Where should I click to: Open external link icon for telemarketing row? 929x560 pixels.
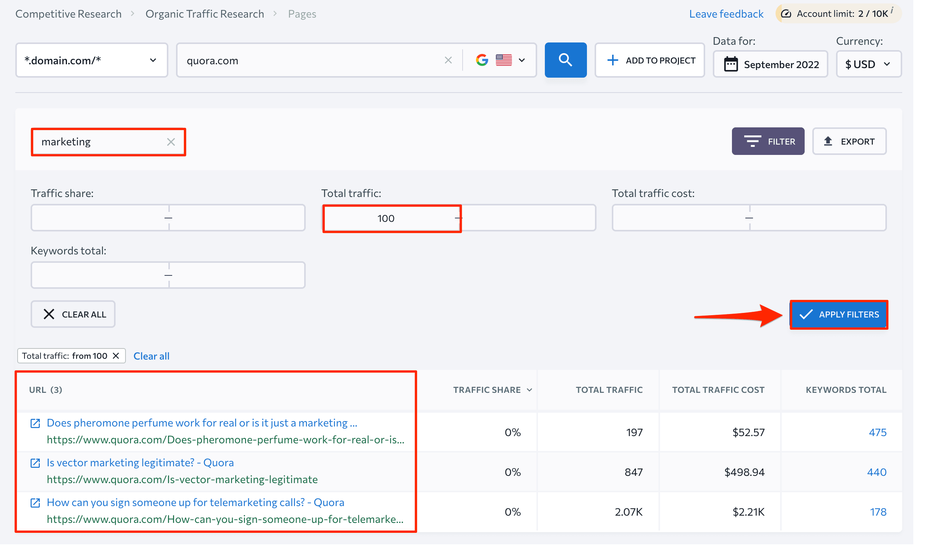[x=35, y=503]
